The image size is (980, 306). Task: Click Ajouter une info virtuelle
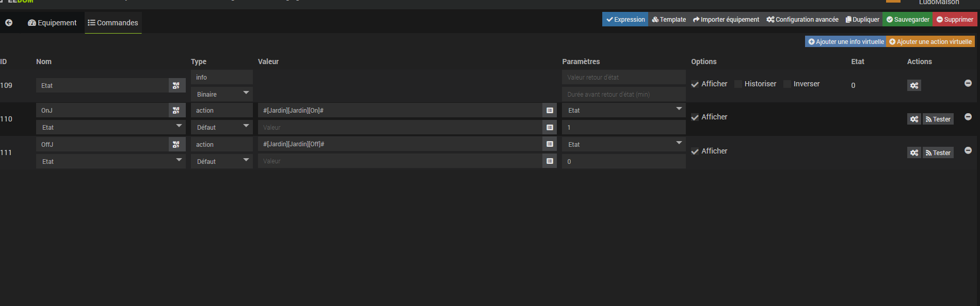point(846,42)
